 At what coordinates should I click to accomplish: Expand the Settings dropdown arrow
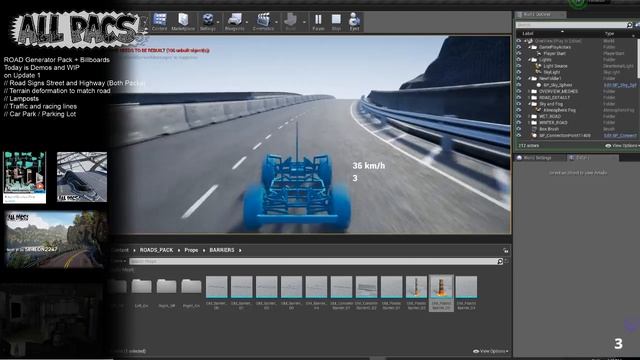pos(218,22)
